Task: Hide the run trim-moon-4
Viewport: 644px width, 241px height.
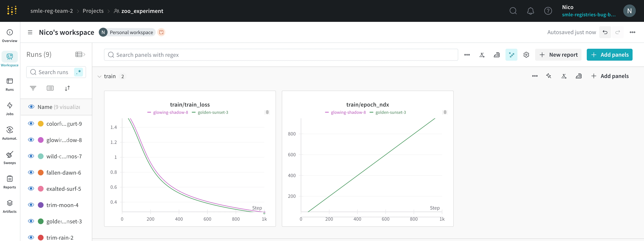Action: [31, 205]
